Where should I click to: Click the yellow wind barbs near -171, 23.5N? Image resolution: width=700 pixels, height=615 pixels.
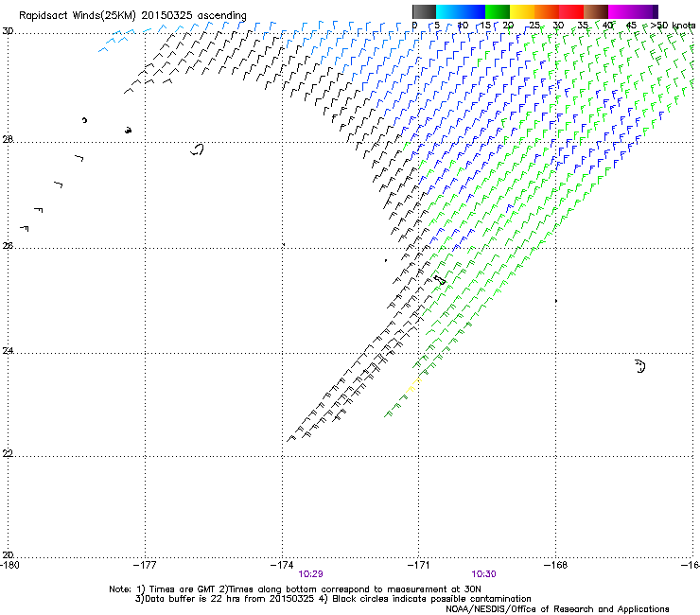coord(413,385)
